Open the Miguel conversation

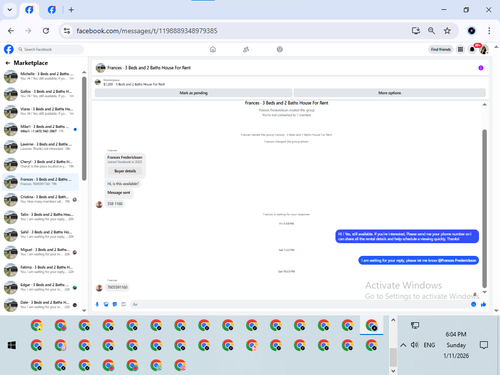[40, 252]
